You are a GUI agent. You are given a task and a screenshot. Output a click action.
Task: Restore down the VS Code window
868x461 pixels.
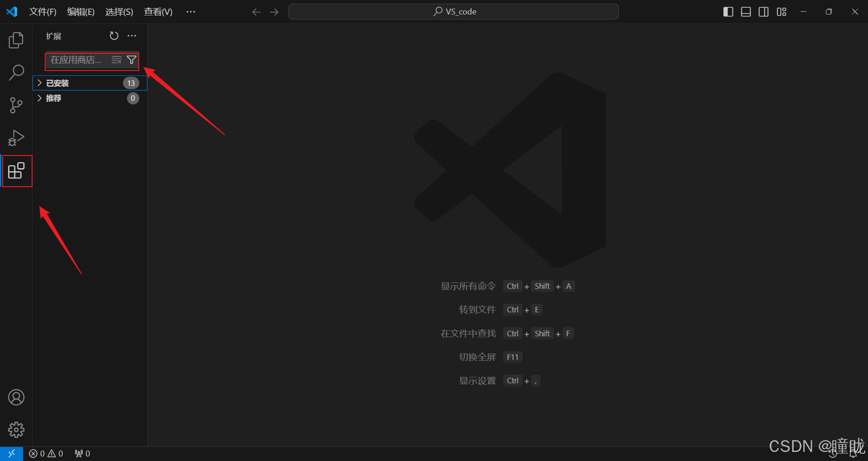coord(829,12)
